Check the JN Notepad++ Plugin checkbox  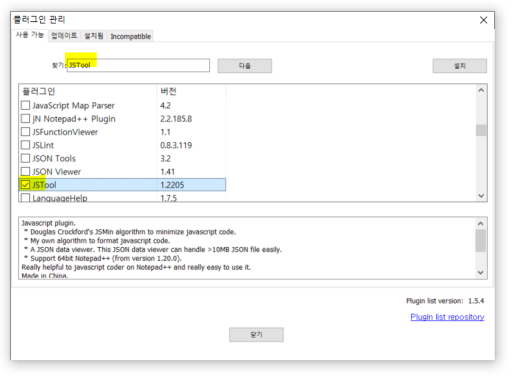click(25, 119)
